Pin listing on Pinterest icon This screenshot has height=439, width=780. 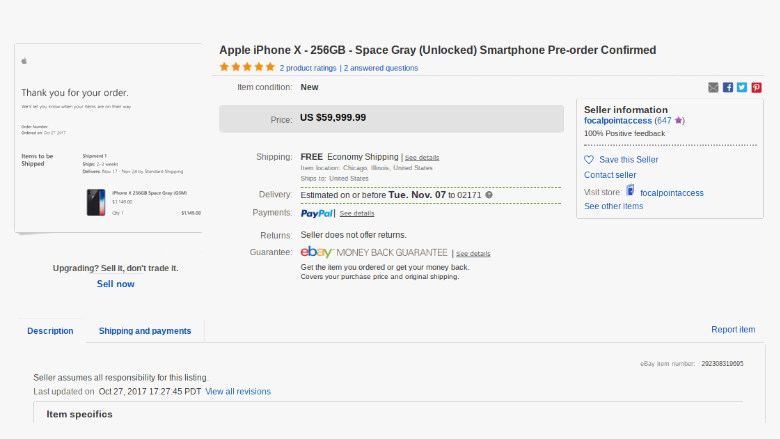pyautogui.click(x=756, y=88)
